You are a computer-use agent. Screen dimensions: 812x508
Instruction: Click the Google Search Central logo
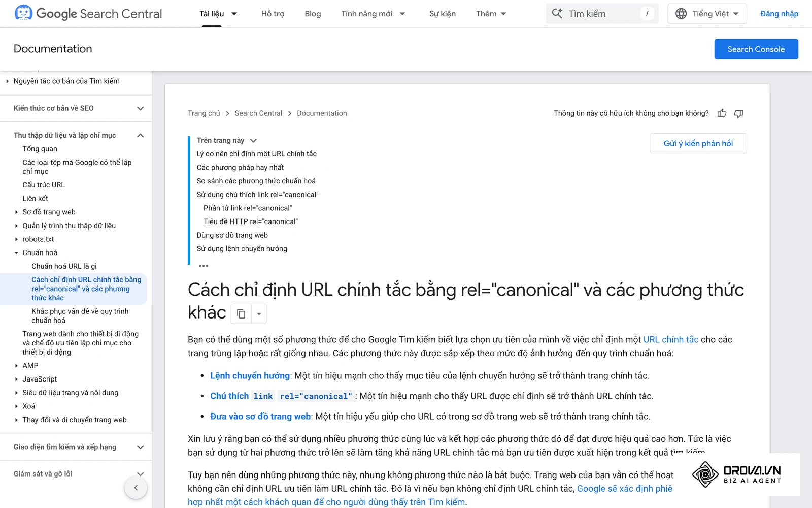coord(89,14)
